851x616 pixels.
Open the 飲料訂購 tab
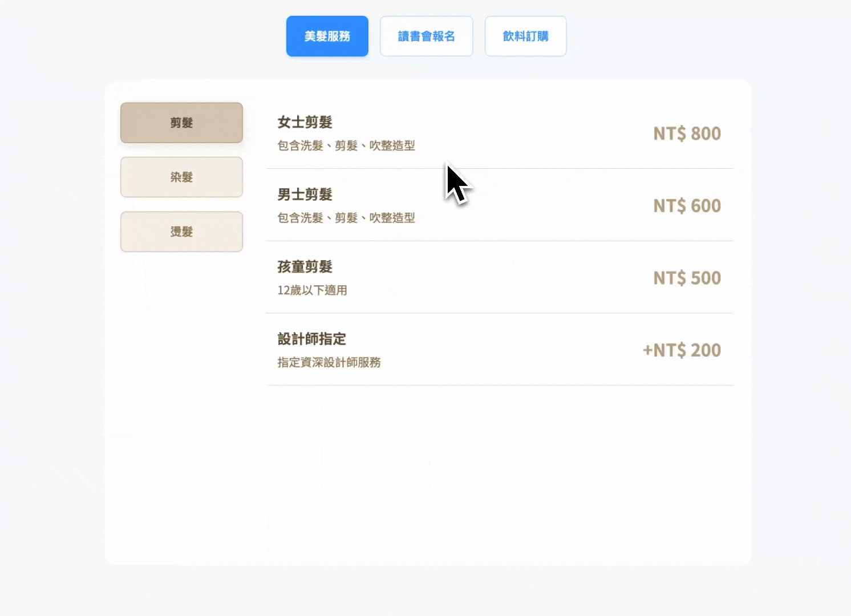(x=525, y=36)
